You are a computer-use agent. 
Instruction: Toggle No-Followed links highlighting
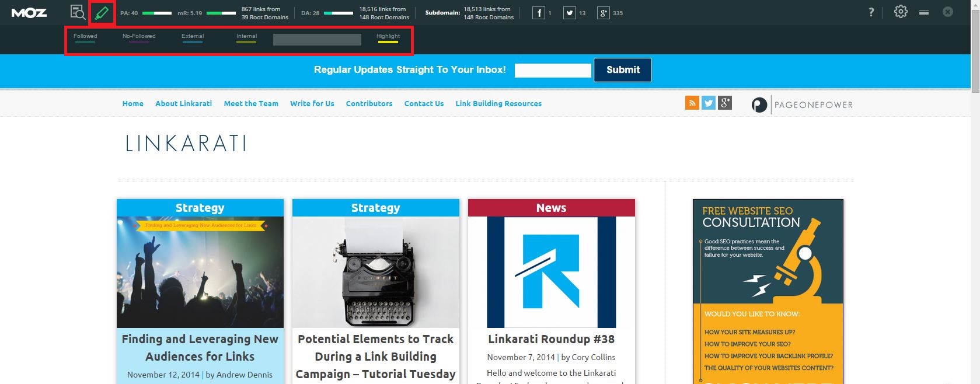tap(139, 38)
